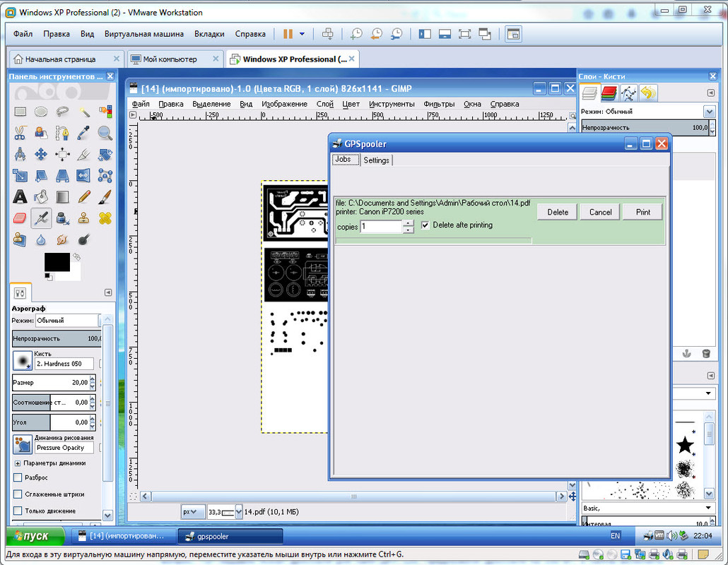Select the Fuzzy Select magic wand tool

[84, 112]
